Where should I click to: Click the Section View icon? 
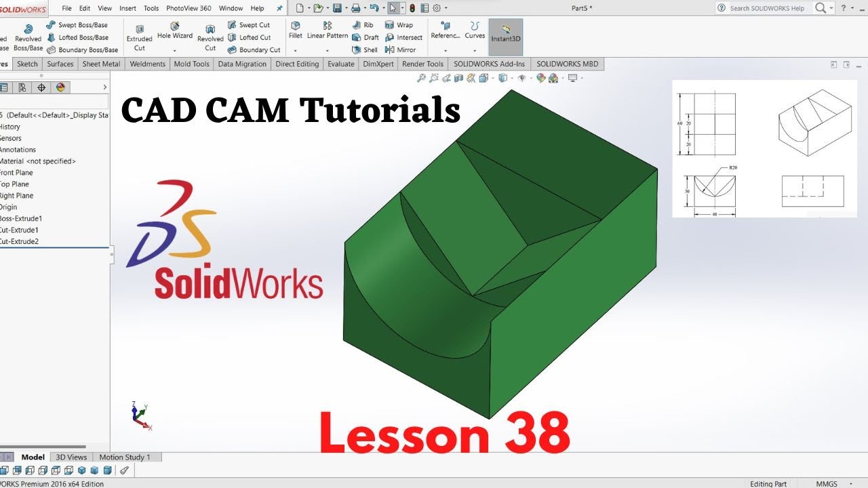pos(458,78)
